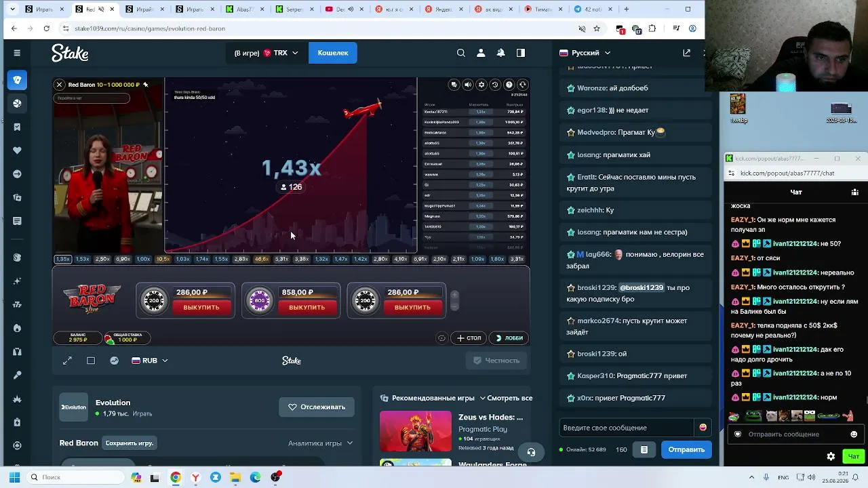Cash out the third 286,00 ₽ bet
This screenshot has height=488, width=868.
point(412,308)
